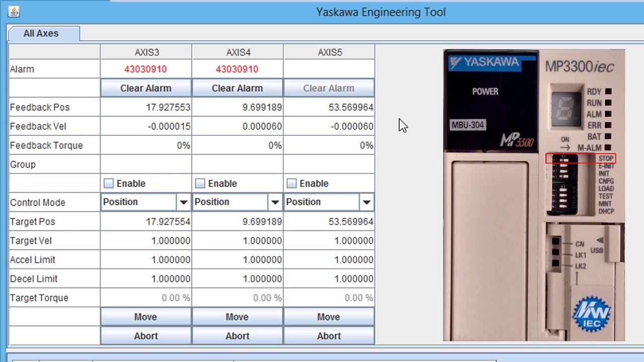Screen dimensions: 644x362
Task: Abort the AXIS5 motion
Action: (329, 336)
